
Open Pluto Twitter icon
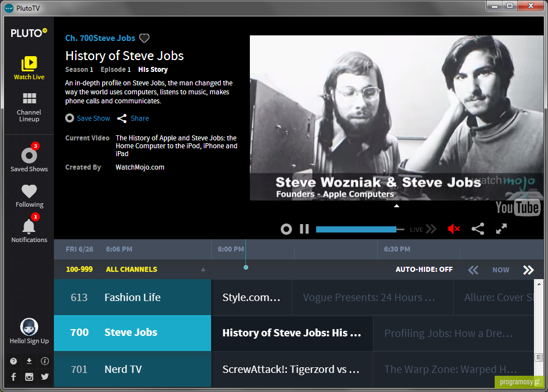(x=45, y=377)
